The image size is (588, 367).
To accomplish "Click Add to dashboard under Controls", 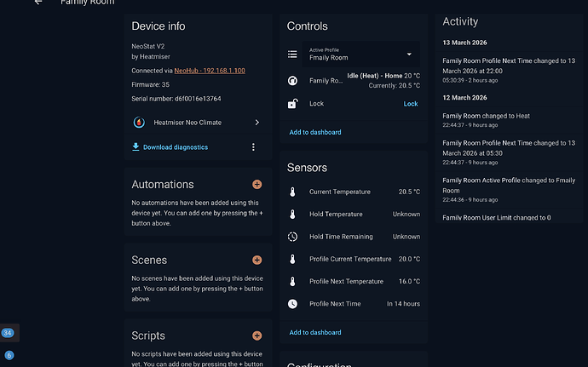I will 314,132.
